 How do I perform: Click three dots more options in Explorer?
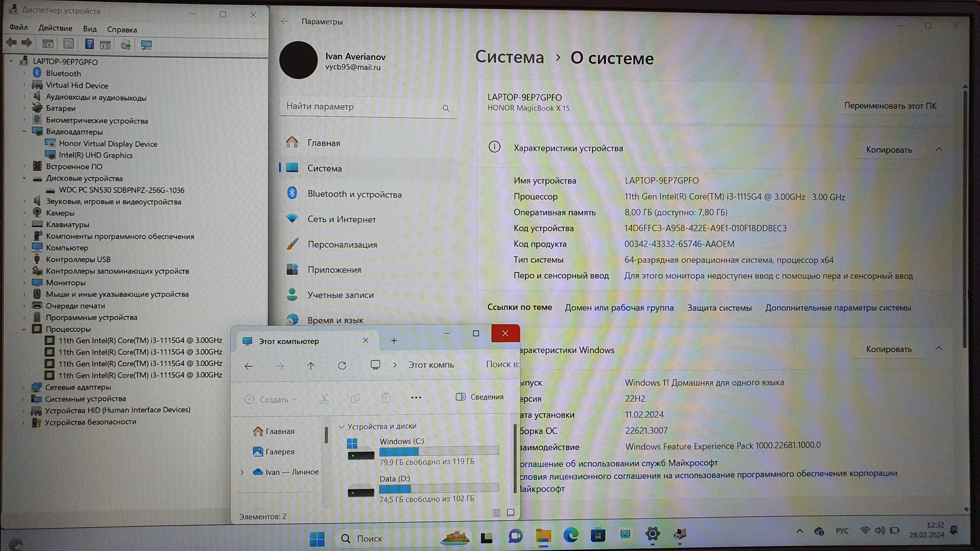click(x=416, y=397)
